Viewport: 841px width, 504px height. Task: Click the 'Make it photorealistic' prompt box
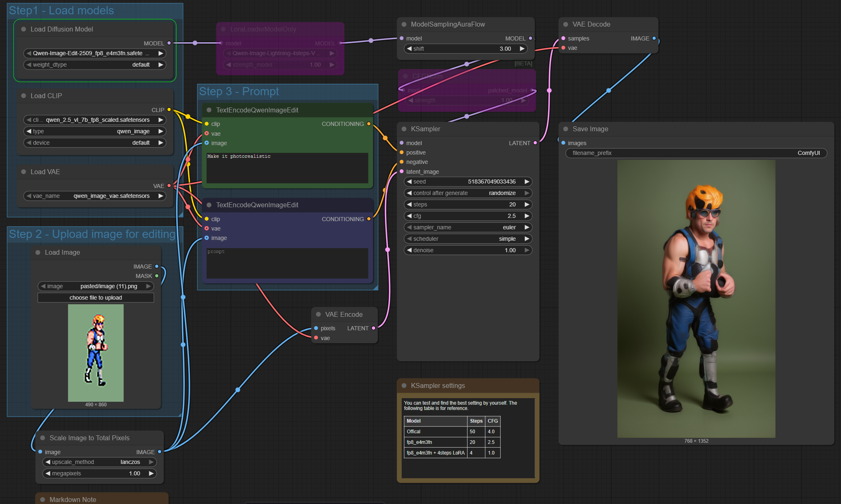[x=287, y=168]
